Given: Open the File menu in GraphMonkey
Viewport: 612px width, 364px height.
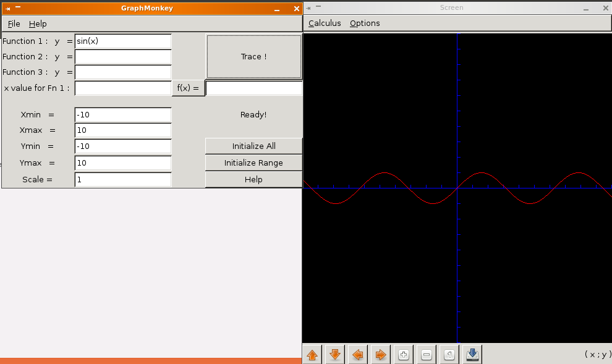Looking at the screenshot, I should tap(14, 24).
